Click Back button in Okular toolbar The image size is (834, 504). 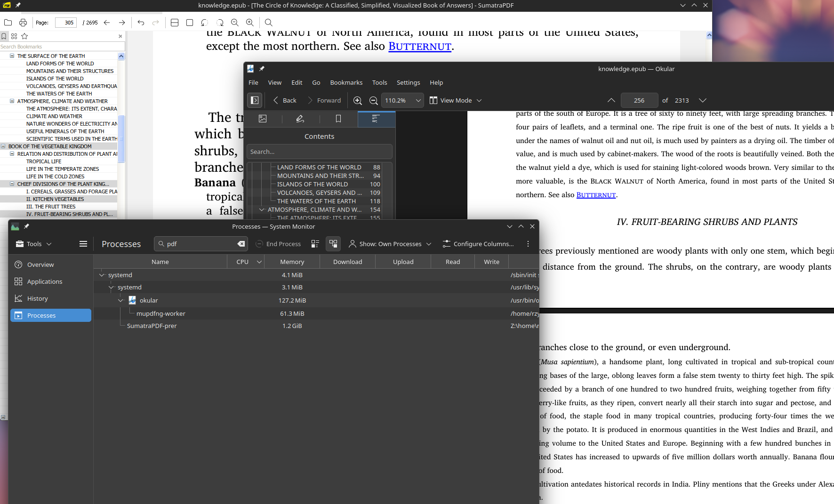[x=285, y=100]
